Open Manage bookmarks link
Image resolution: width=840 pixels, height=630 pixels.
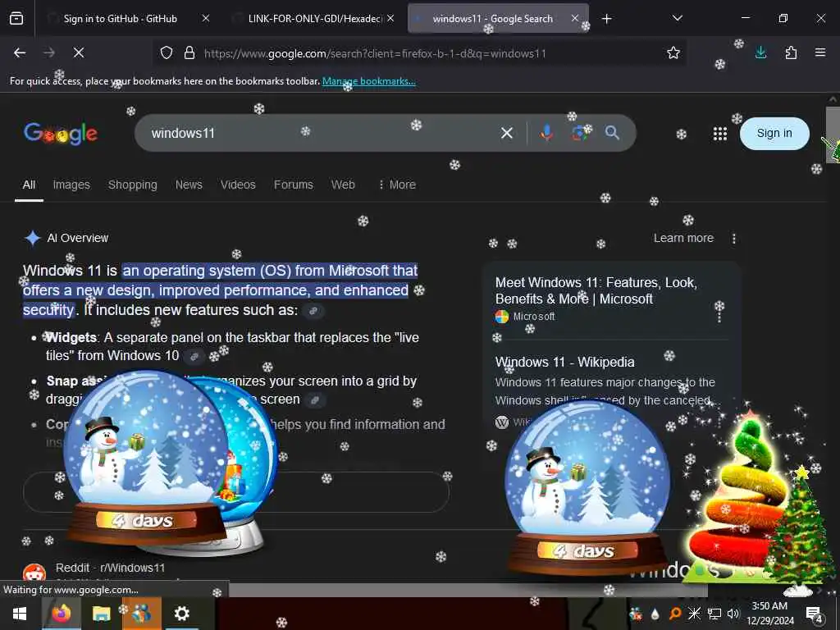tap(368, 81)
